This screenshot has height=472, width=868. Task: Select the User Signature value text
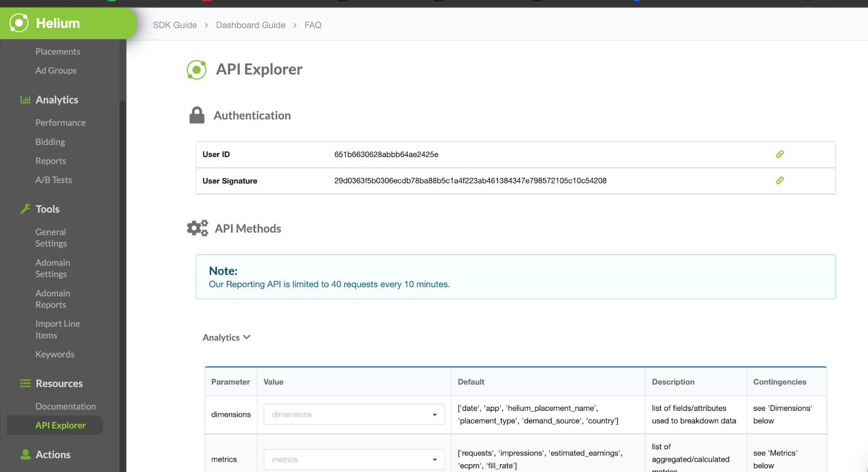click(x=470, y=181)
